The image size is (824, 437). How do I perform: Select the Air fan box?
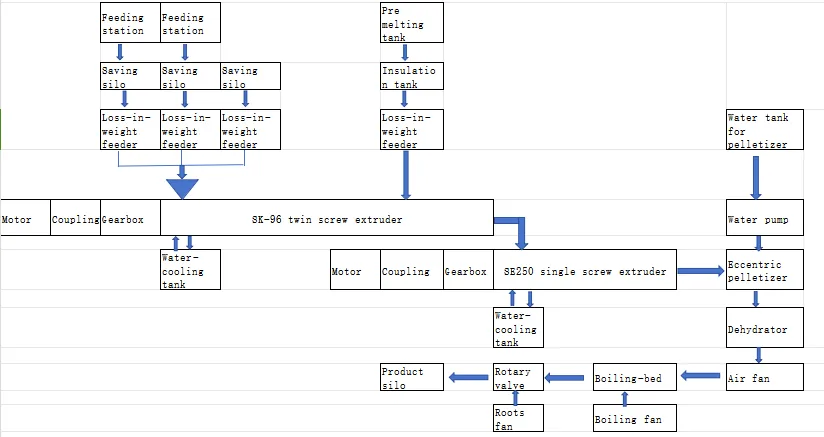click(x=765, y=377)
